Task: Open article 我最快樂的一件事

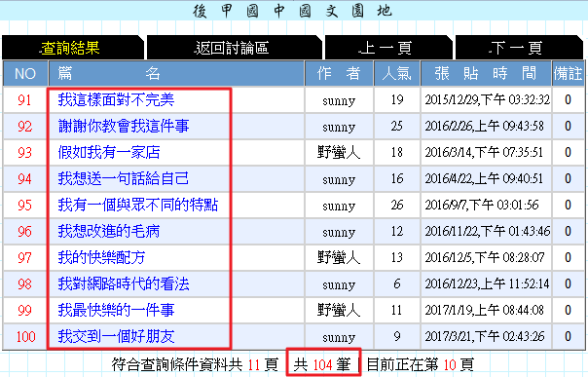Action: click(116, 310)
